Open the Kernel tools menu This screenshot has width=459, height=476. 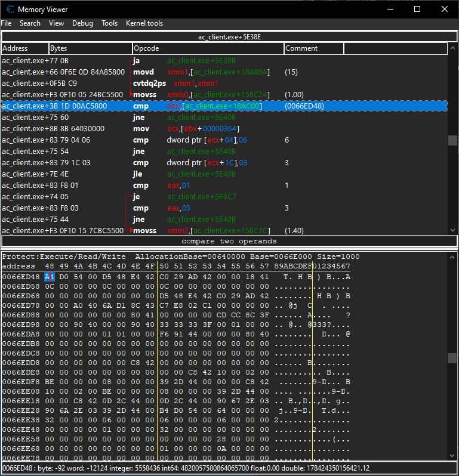144,23
